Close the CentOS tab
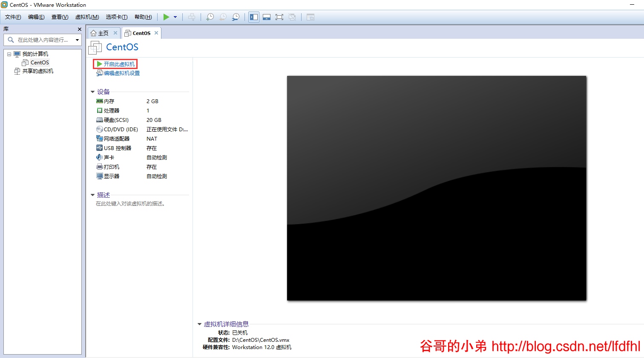 coord(156,33)
